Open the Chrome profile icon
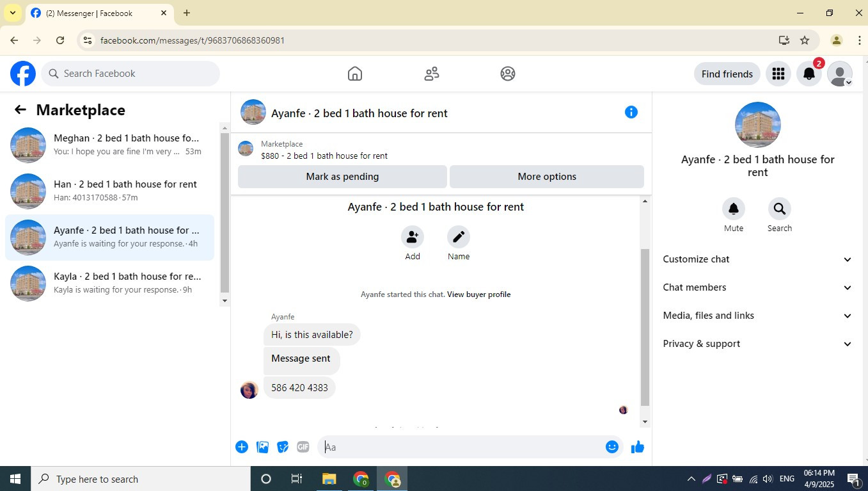The height and width of the screenshot is (491, 868). pyautogui.click(x=836, y=40)
